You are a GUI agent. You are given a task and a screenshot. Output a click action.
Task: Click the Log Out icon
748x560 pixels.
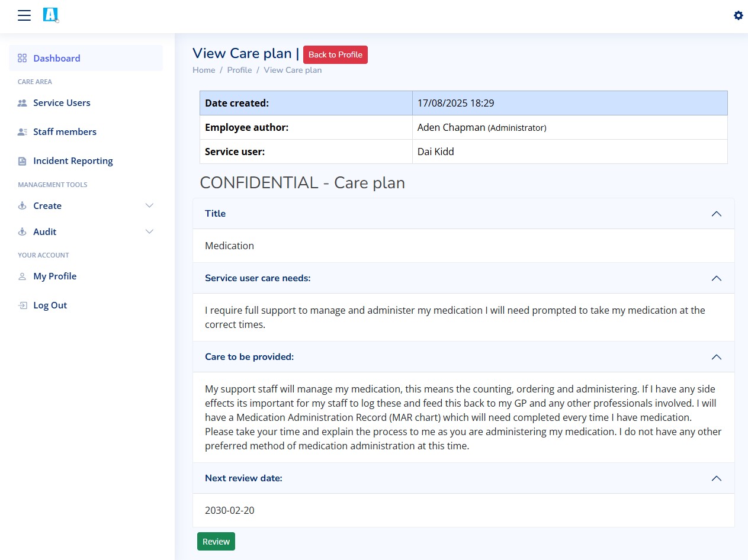click(x=23, y=305)
